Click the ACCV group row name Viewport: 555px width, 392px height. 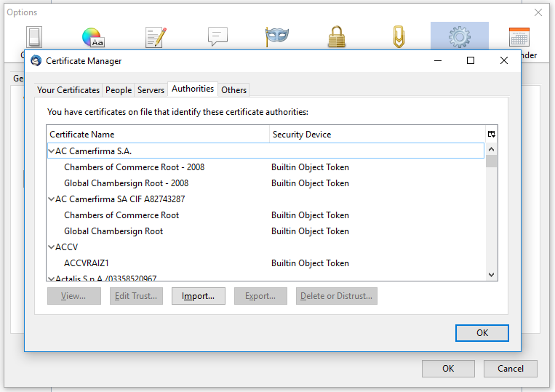66,247
